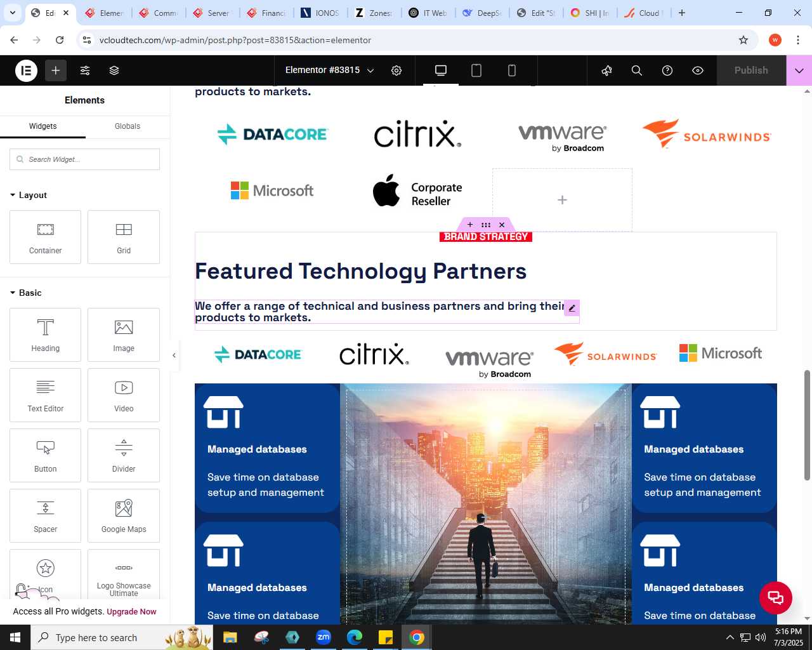
Task: Open the Elementor tab in browser
Action: click(106, 13)
